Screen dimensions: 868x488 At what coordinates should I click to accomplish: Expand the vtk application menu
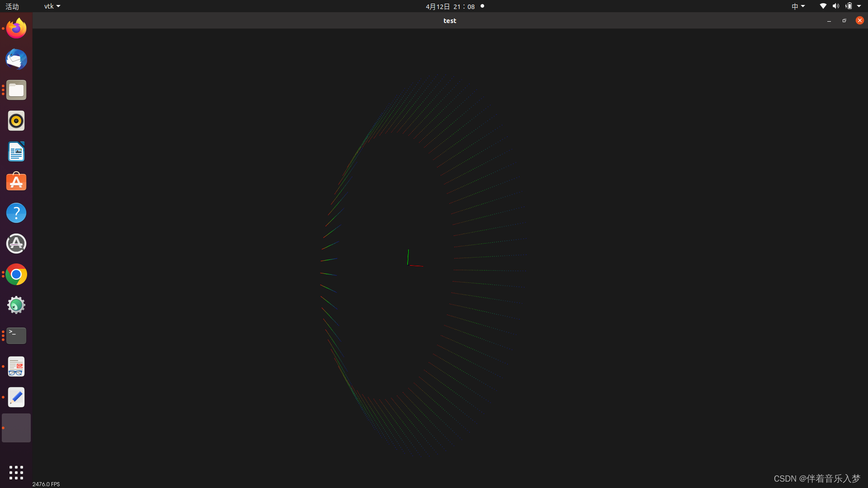[x=52, y=6]
